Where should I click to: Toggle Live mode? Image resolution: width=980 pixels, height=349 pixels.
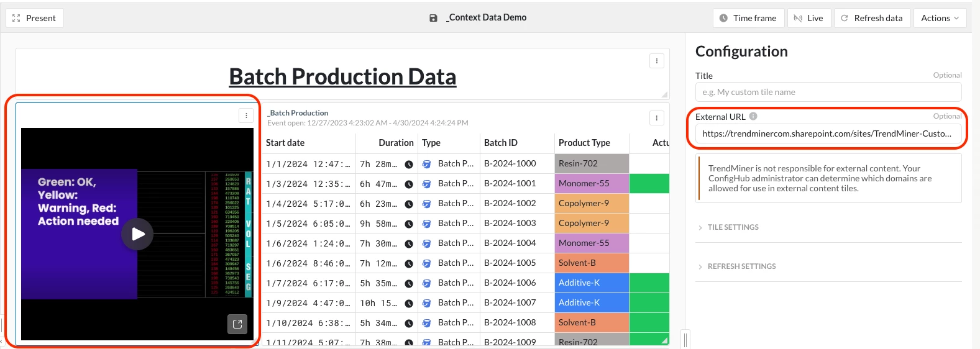[x=808, y=18]
